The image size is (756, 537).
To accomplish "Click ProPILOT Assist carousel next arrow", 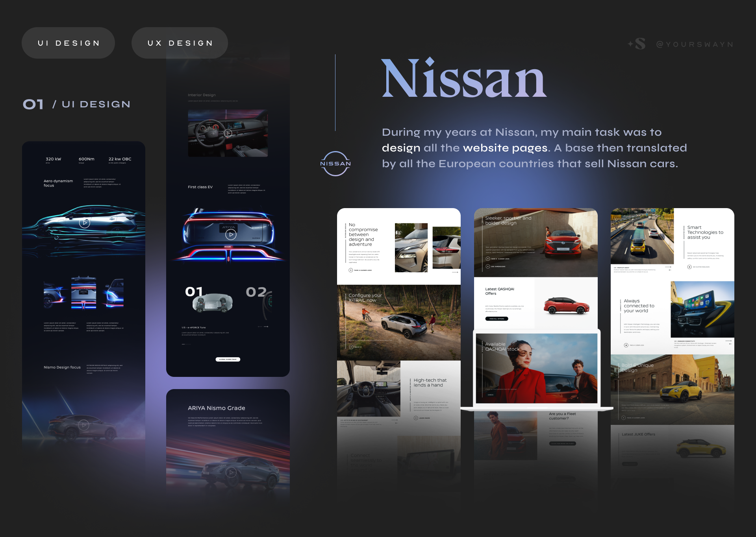I will [x=668, y=267].
